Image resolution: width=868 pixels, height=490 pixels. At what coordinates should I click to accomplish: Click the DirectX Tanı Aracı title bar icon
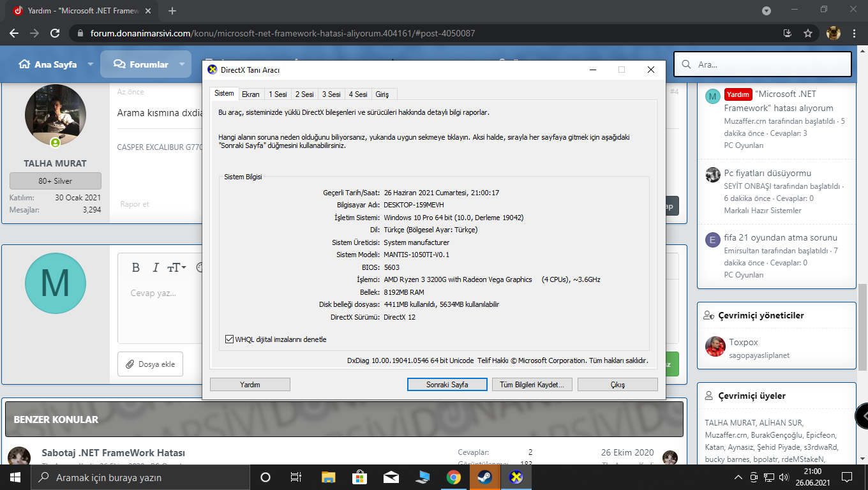(x=213, y=70)
